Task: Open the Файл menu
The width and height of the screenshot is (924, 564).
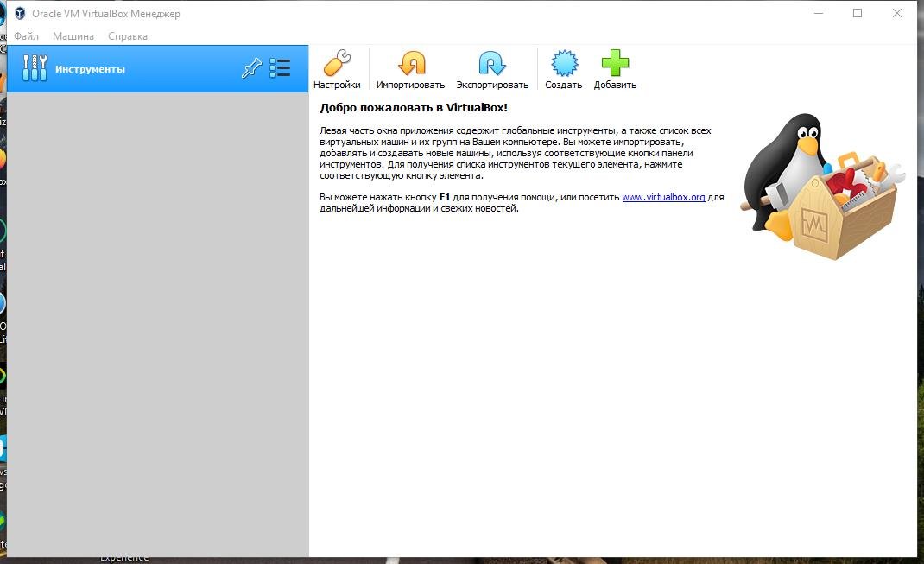Action: click(27, 36)
